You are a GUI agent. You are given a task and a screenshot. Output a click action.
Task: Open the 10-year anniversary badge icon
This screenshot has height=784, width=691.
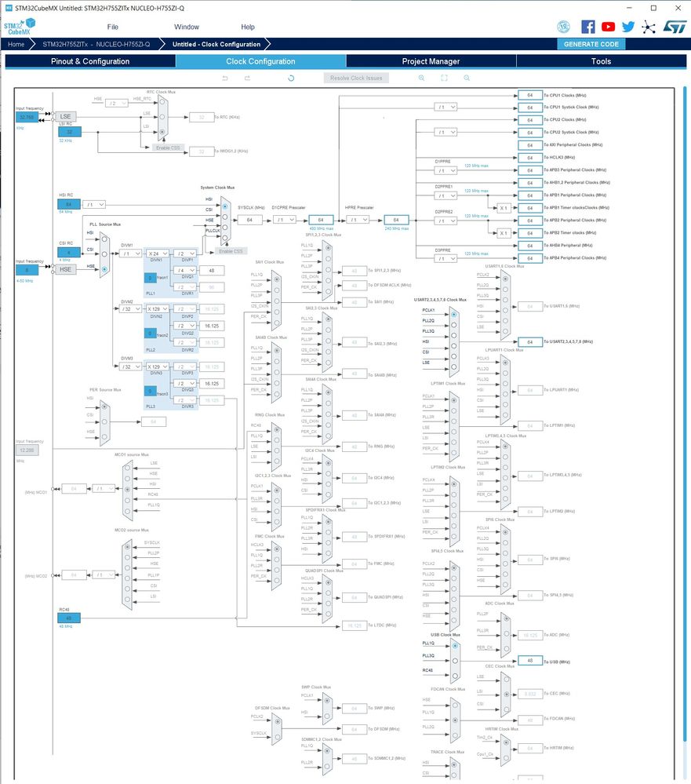point(564,27)
